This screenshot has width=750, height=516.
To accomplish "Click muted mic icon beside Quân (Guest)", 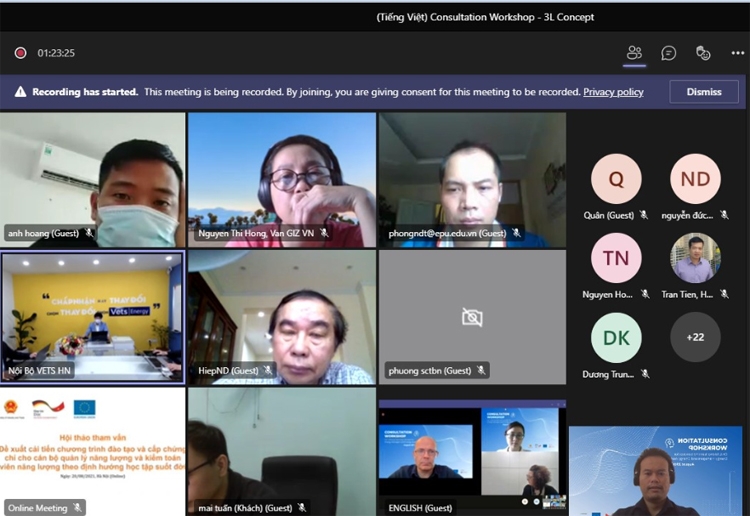I will (x=643, y=215).
